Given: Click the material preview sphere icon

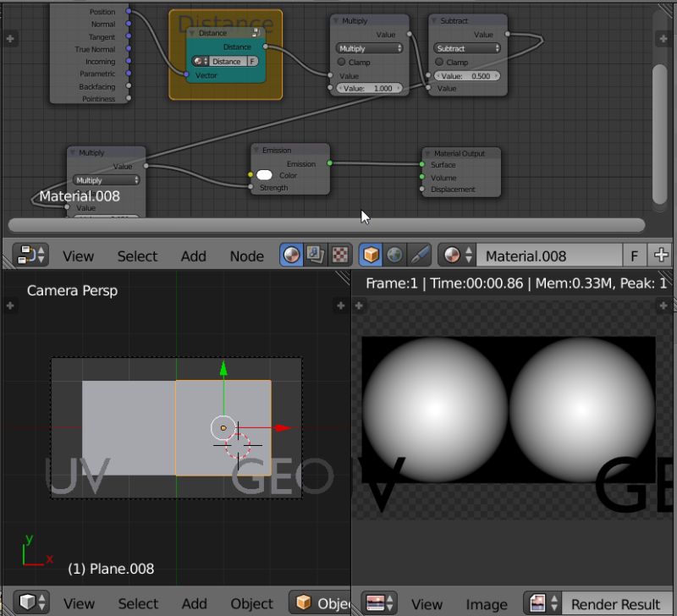Looking at the screenshot, I should 291,255.
